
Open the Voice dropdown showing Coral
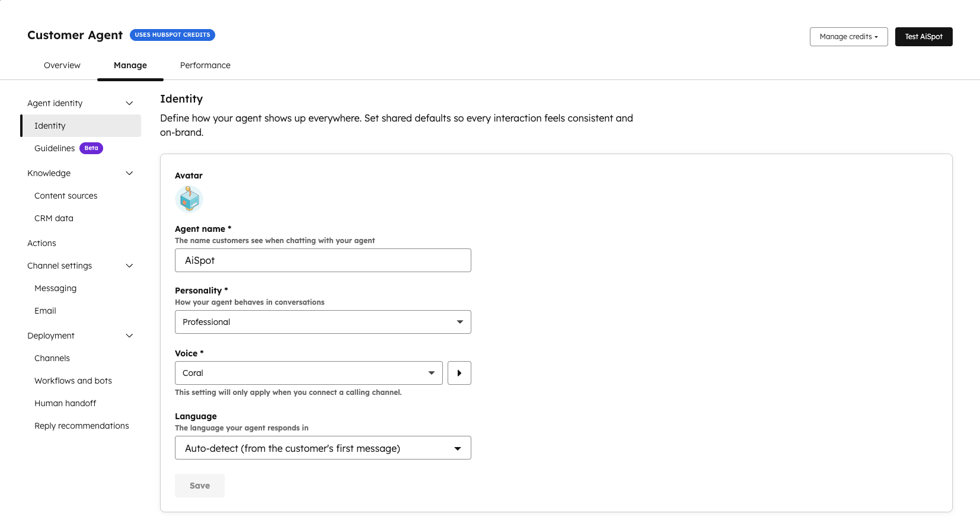click(x=308, y=373)
